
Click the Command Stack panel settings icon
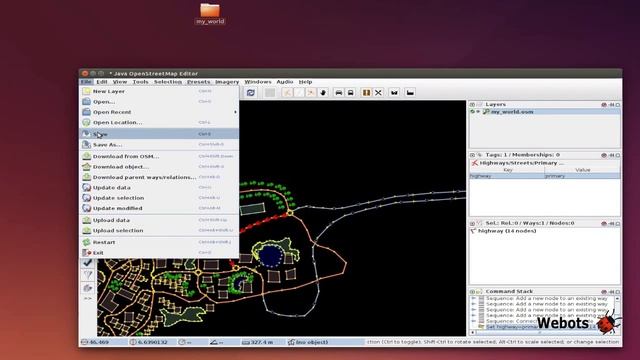tap(604, 291)
